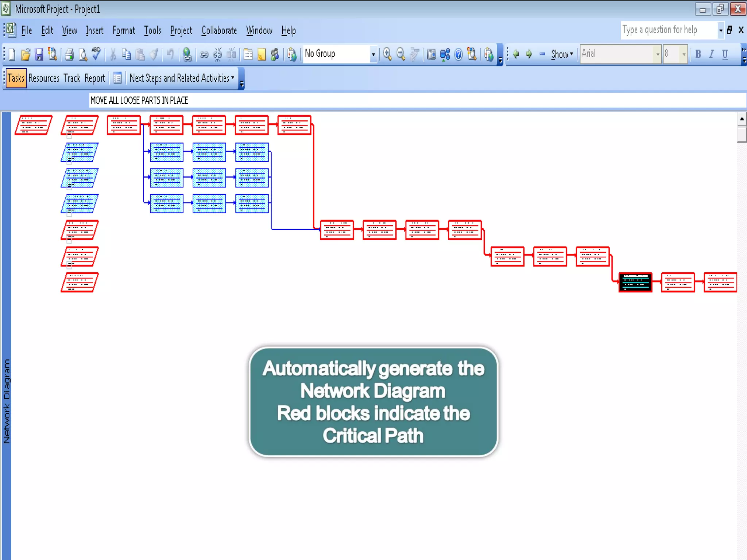Toggle Bold formatting button
This screenshot has width=747, height=560.
click(698, 54)
